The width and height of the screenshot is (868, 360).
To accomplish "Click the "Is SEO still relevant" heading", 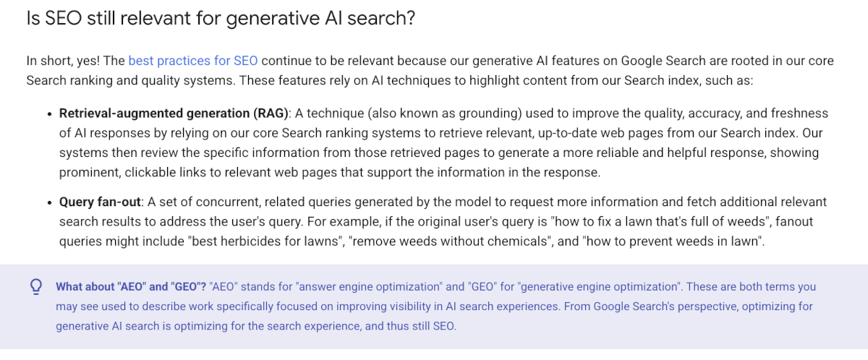I will 221,18.
